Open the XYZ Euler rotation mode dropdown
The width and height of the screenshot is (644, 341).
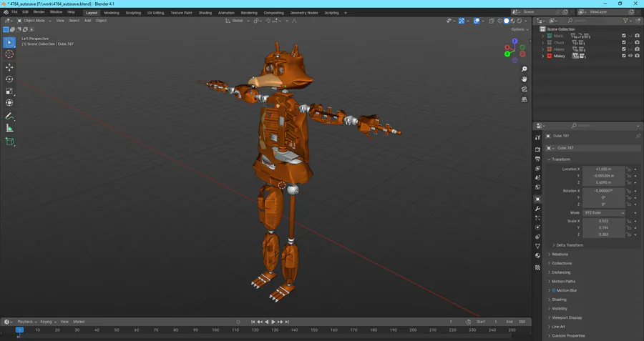click(604, 212)
